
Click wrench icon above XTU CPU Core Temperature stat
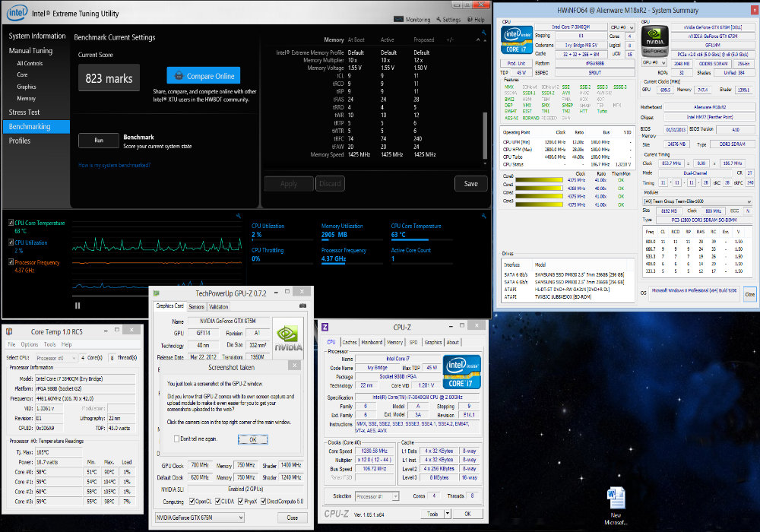[483, 216]
